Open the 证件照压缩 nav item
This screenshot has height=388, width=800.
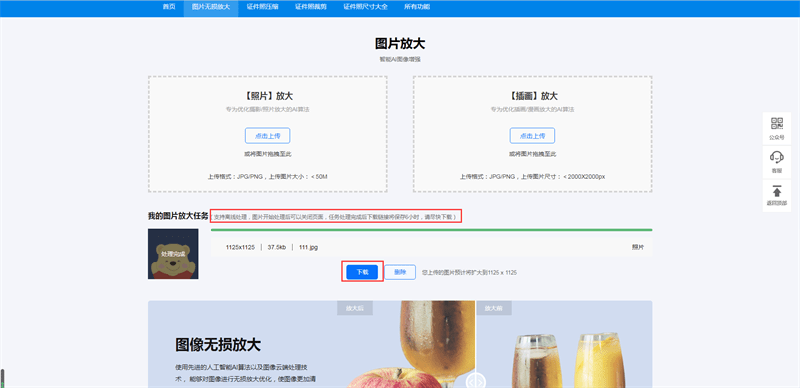point(262,7)
